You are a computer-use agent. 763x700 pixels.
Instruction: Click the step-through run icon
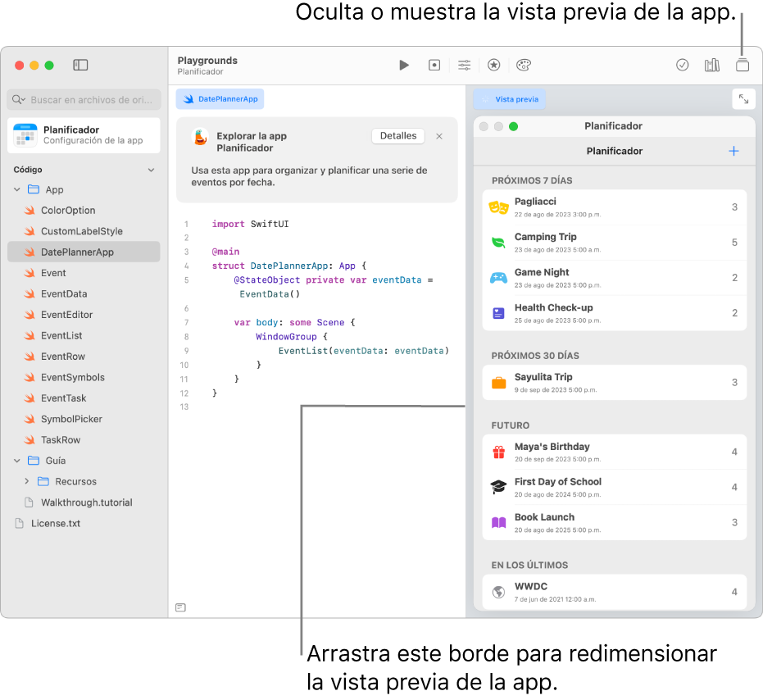point(434,65)
